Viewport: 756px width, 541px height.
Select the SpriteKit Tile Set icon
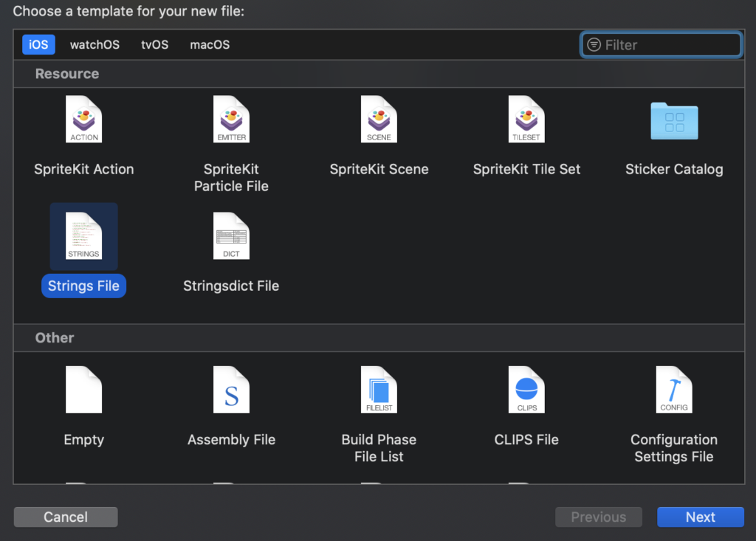point(526,119)
